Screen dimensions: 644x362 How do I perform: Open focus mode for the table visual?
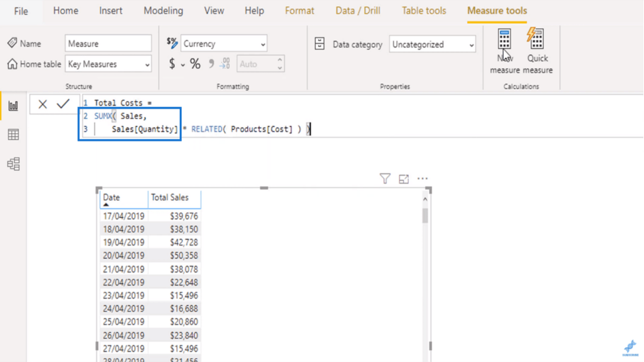coord(404,179)
